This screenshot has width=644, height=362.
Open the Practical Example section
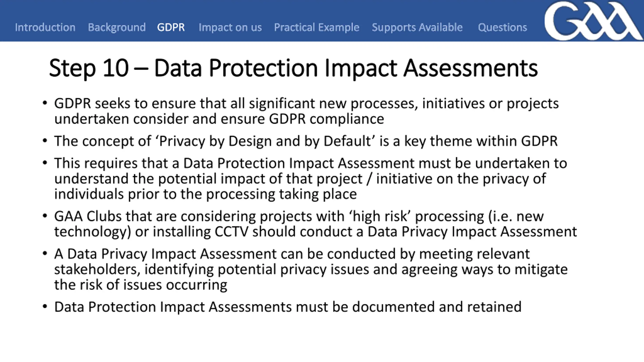[316, 27]
